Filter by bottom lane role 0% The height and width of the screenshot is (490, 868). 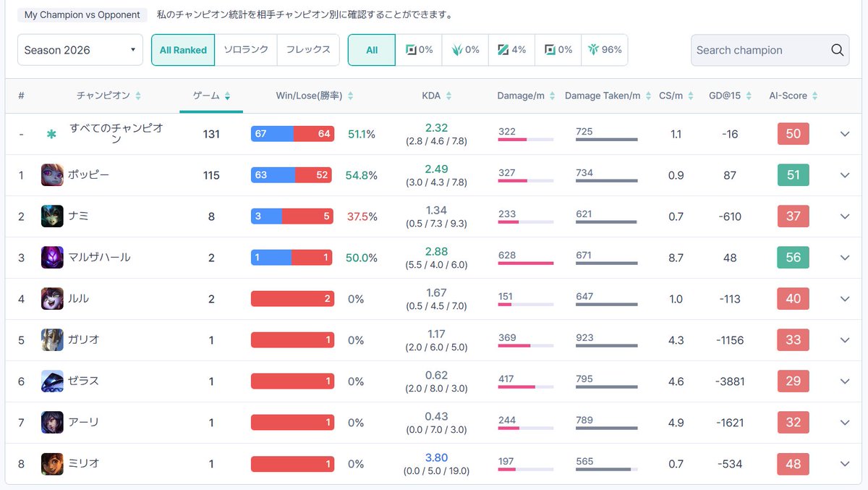point(558,50)
